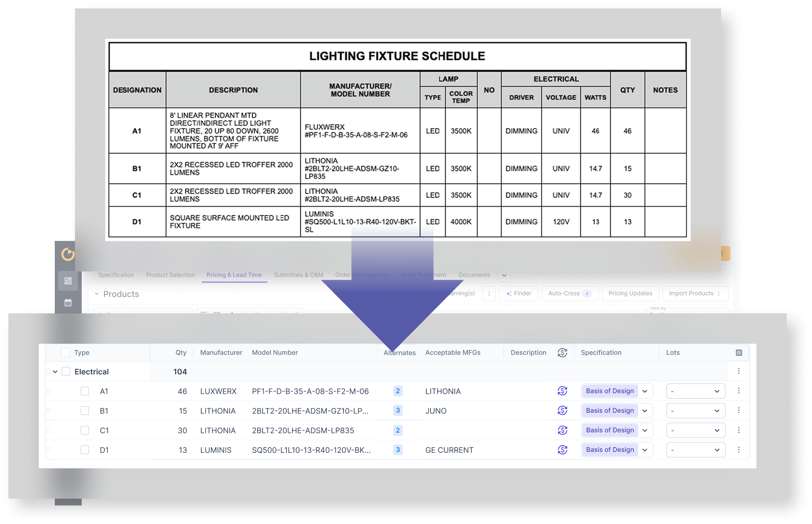Toggle the select-all checkbox in Type header
Viewport: 812px width, 524px height.
[x=65, y=353]
